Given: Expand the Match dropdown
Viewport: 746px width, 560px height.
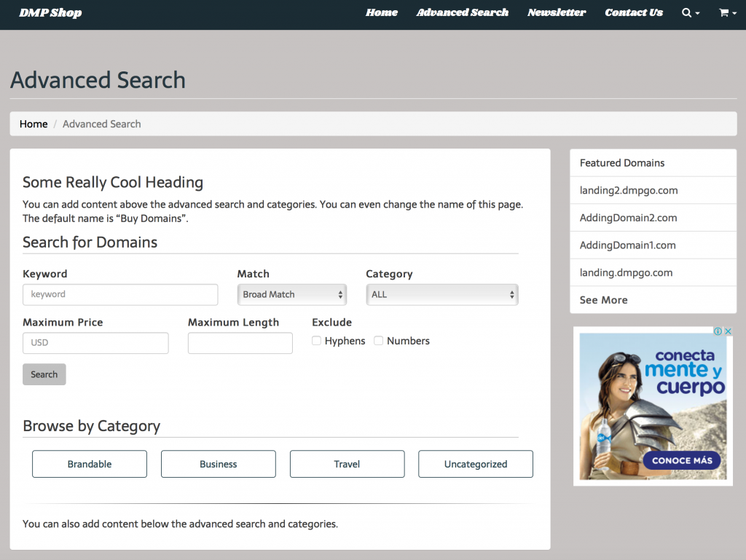Looking at the screenshot, I should coord(292,294).
